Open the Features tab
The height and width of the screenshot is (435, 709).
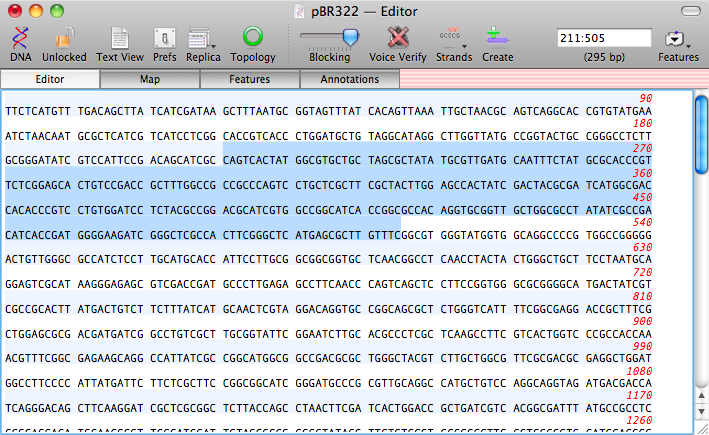tap(249, 78)
